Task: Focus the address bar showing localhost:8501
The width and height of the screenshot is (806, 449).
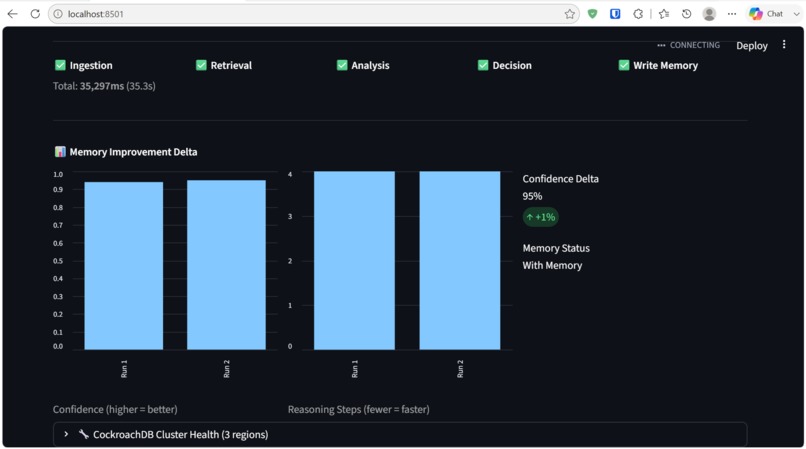Action: point(314,14)
